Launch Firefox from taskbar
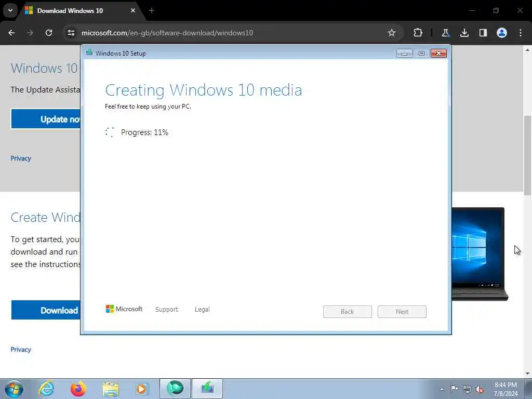 (78, 389)
